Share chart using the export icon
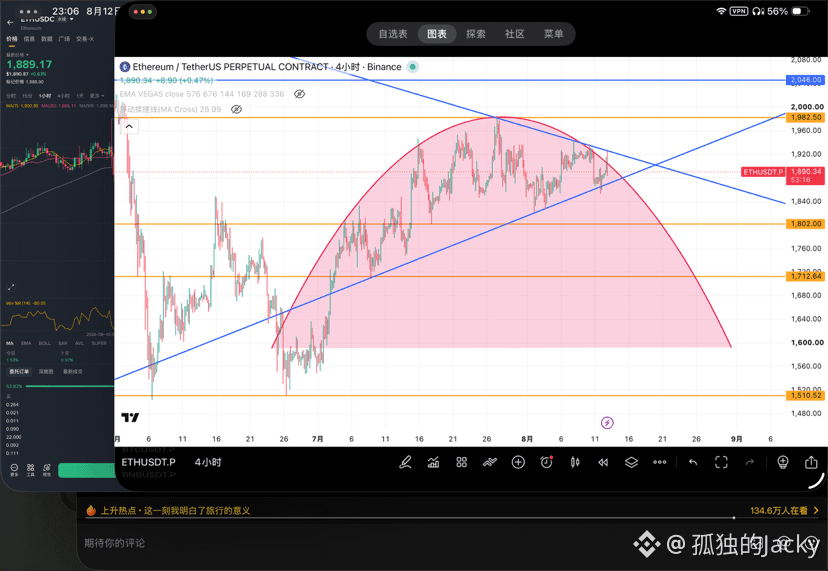This screenshot has width=828, height=571. [811, 463]
